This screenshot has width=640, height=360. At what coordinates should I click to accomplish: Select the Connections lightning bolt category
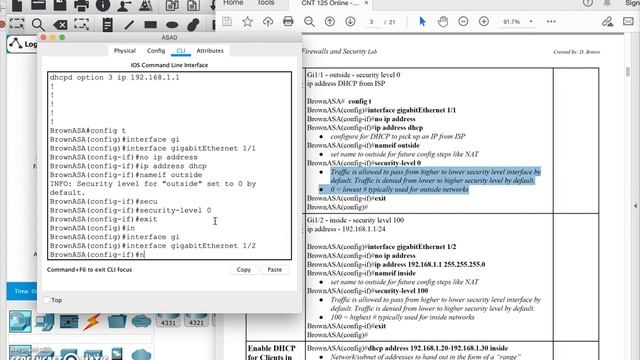coord(92,322)
